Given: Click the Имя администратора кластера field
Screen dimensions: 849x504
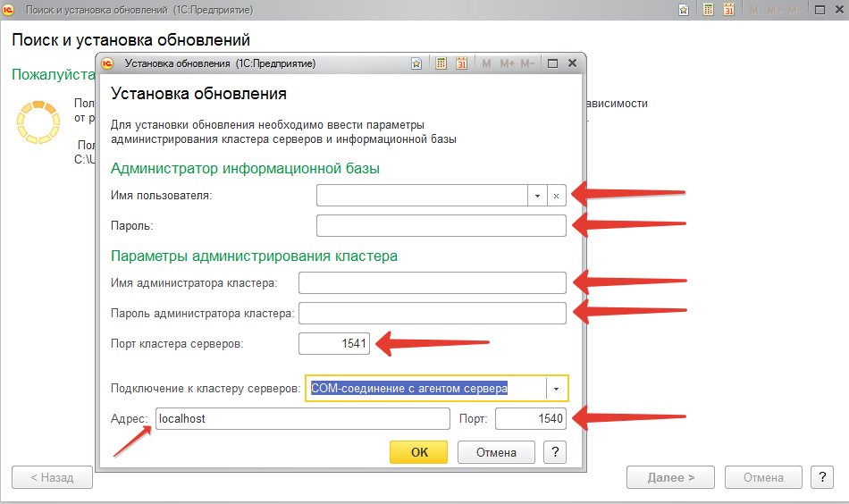Looking at the screenshot, I should [433, 283].
